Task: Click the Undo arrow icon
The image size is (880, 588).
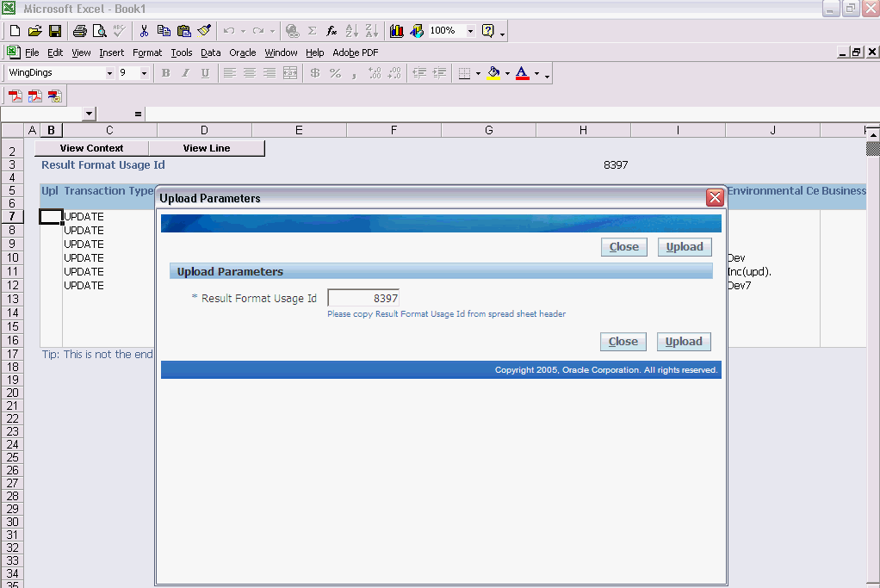Action: [228, 31]
